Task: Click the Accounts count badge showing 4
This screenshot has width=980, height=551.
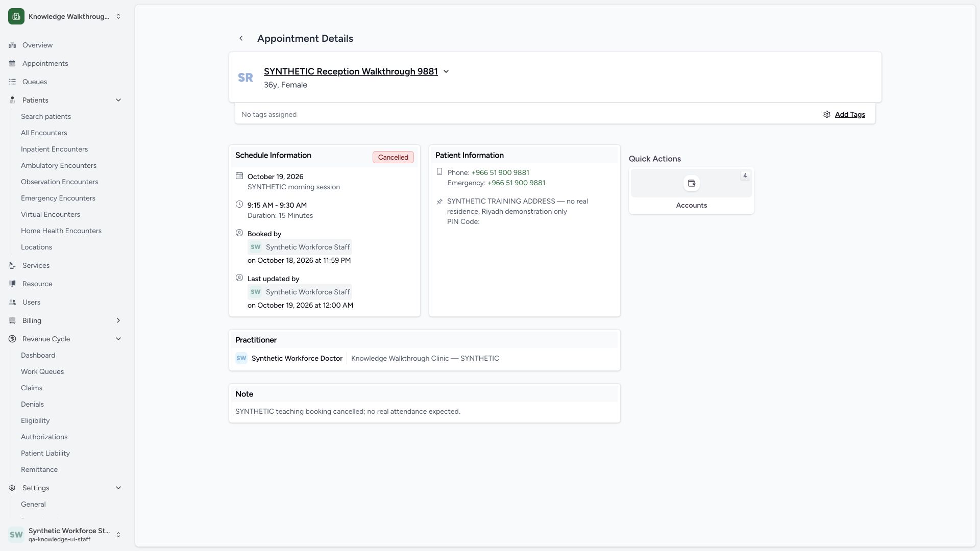Action: [x=745, y=176]
